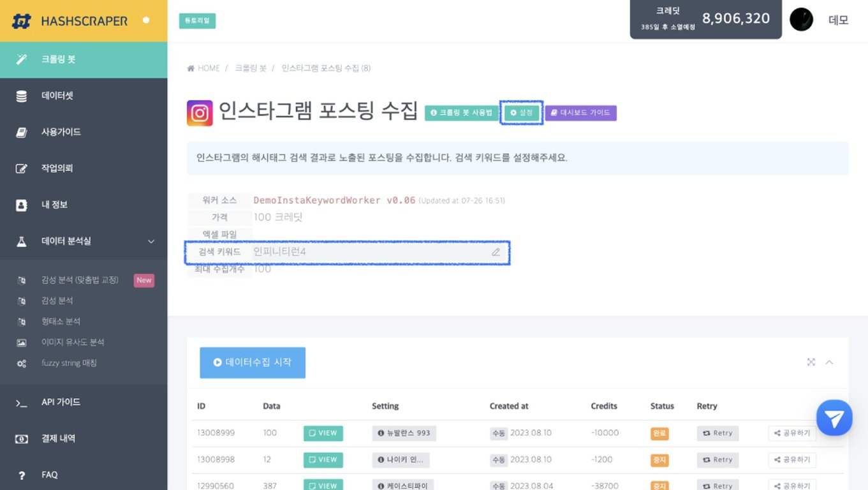This screenshot has height=490, width=868.
Task: View data for job 13008999
Action: (323, 433)
